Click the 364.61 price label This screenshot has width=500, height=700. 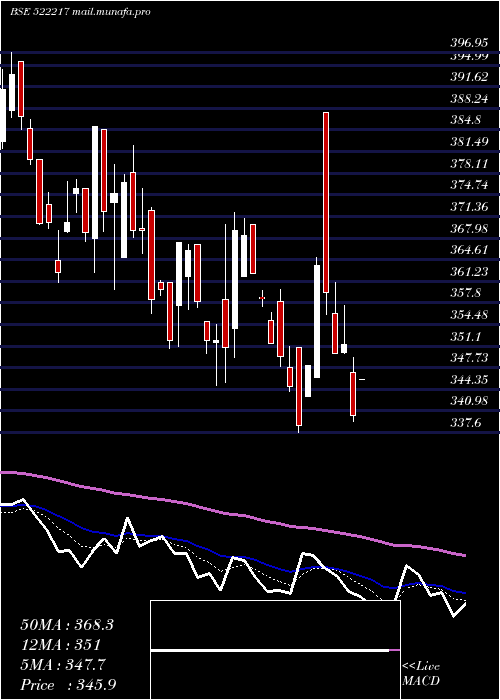coord(469,250)
